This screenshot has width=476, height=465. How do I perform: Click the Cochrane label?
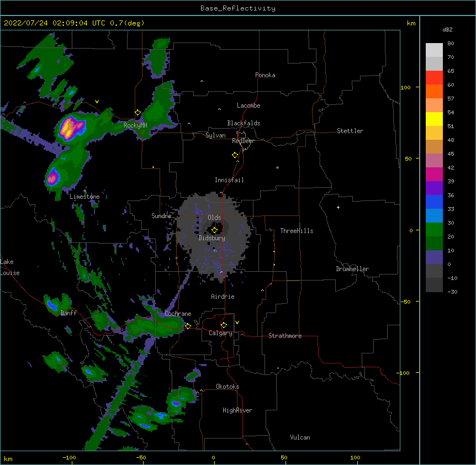click(178, 314)
